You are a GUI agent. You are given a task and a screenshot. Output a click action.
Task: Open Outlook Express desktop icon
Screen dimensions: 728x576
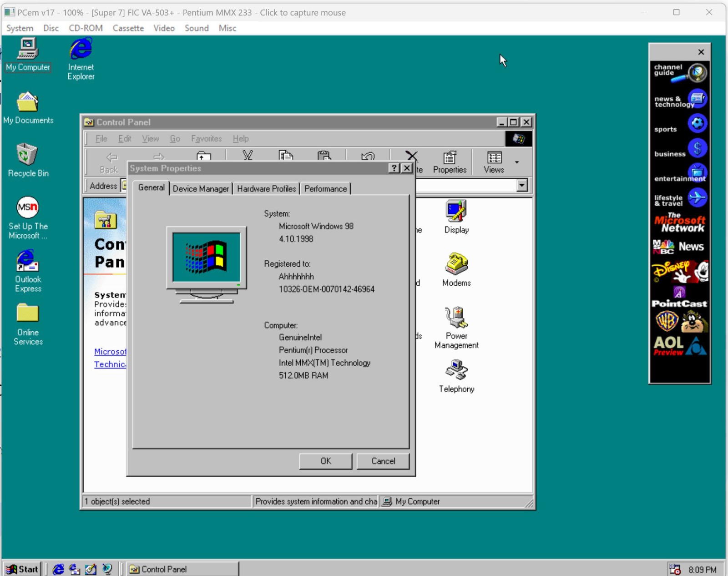[x=28, y=271]
